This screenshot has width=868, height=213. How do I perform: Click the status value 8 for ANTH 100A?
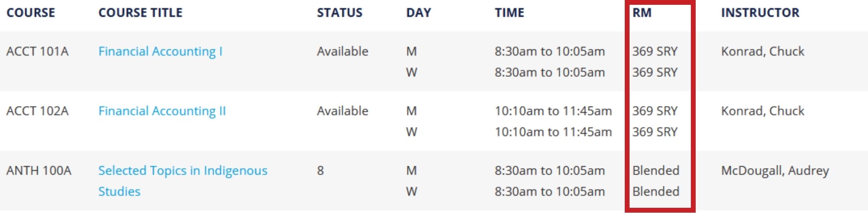coord(320,171)
